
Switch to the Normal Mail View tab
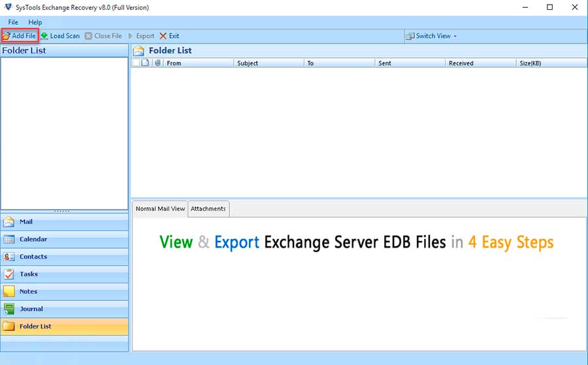[160, 209]
